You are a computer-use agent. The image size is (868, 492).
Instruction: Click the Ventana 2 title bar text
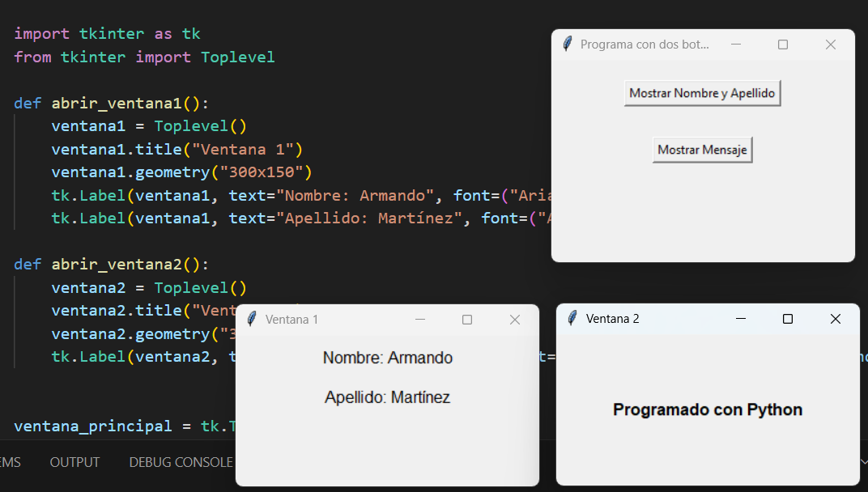[x=612, y=319]
